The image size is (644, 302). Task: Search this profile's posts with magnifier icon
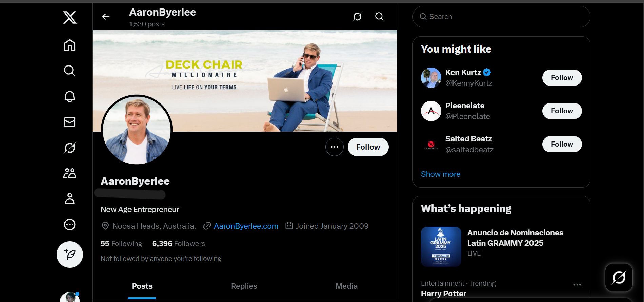pos(379,17)
